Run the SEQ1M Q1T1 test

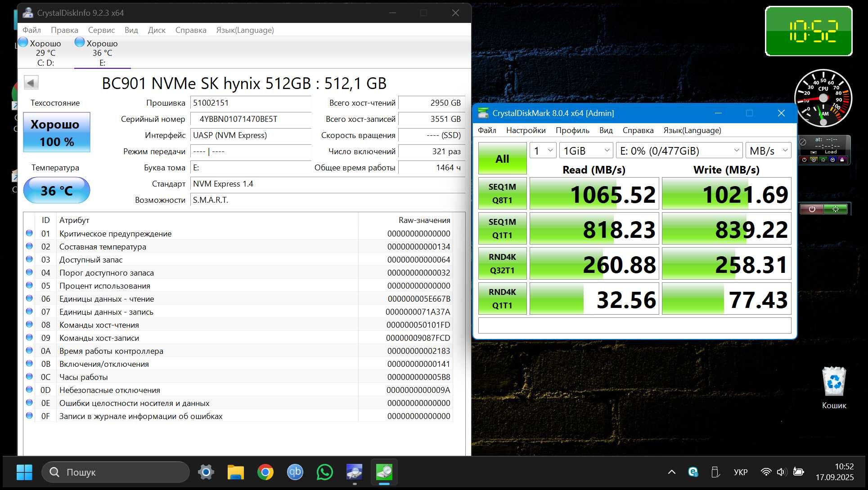coord(502,228)
